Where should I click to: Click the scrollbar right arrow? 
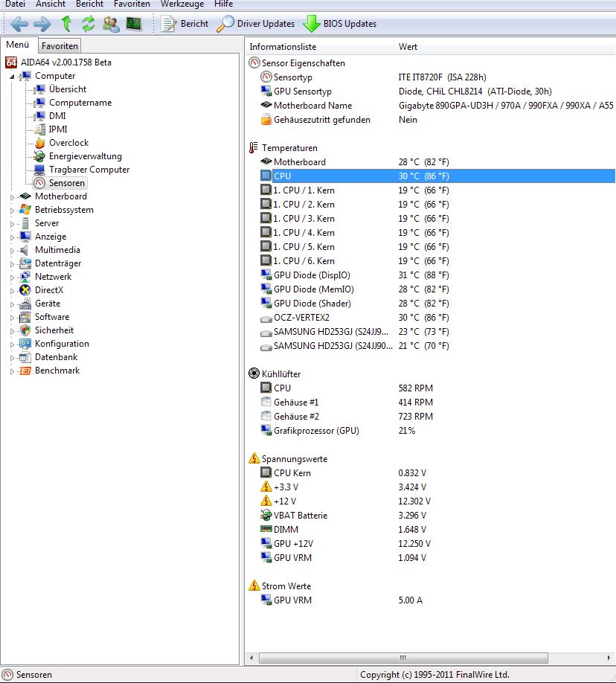click(609, 658)
